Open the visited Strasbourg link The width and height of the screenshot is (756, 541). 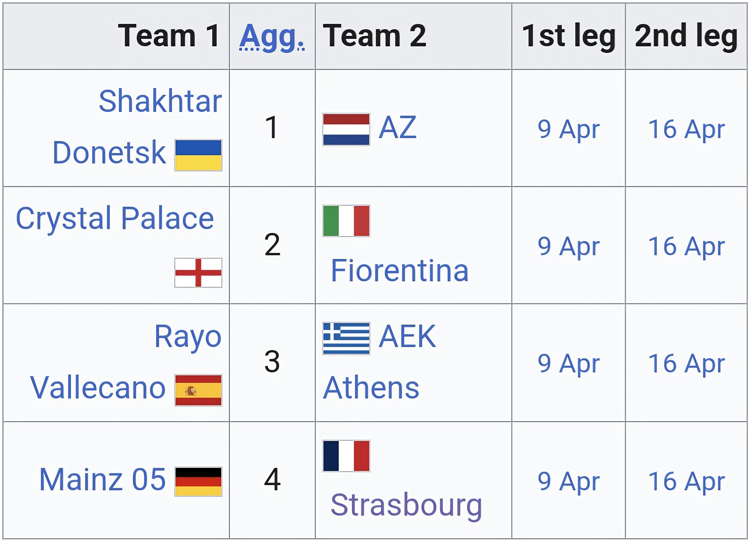point(406,505)
